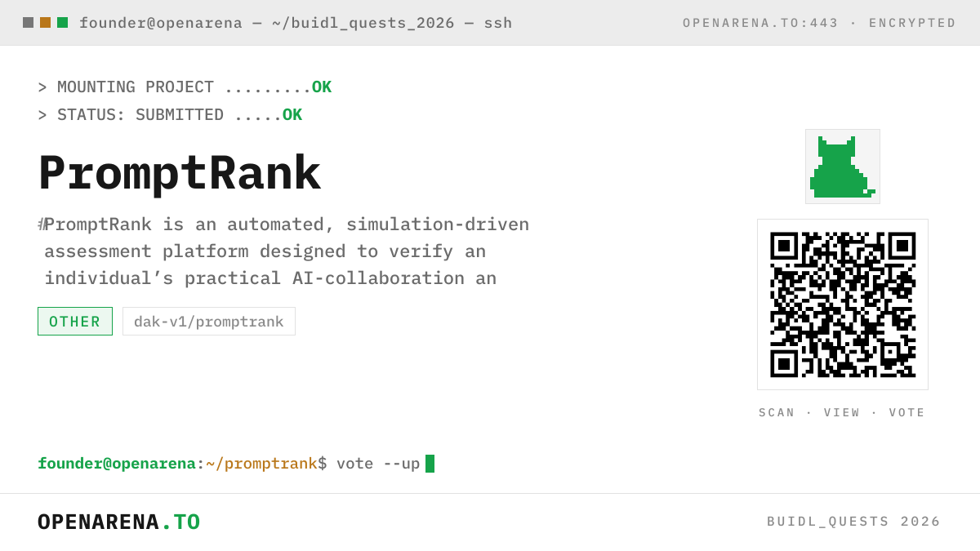Image resolution: width=980 pixels, height=551 pixels.
Task: Click the green pixel cat avatar
Action: [x=843, y=167]
